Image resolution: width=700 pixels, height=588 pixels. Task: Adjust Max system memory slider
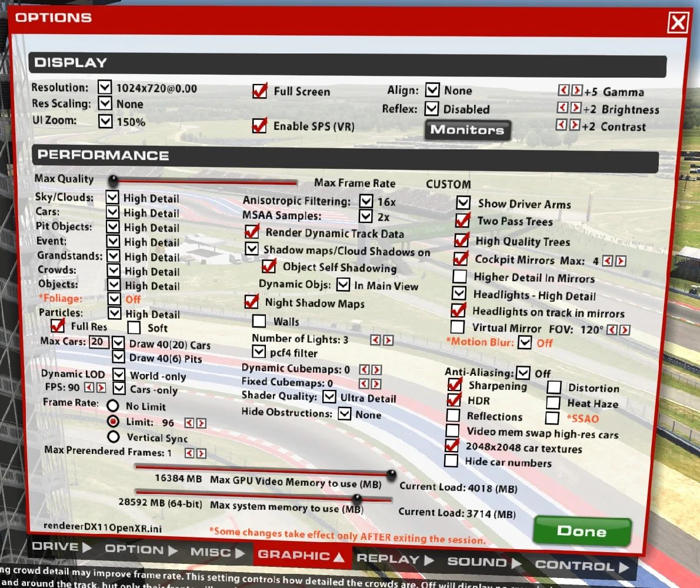click(356, 498)
